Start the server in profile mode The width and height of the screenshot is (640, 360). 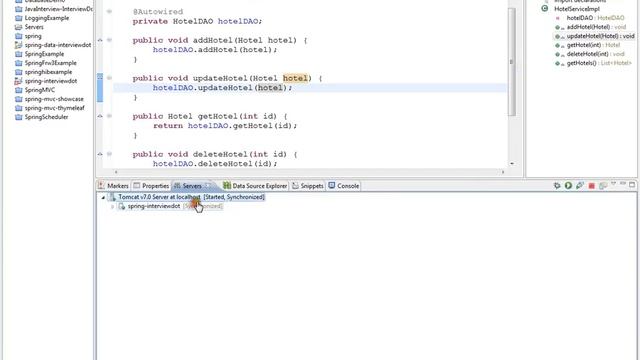tap(580, 186)
